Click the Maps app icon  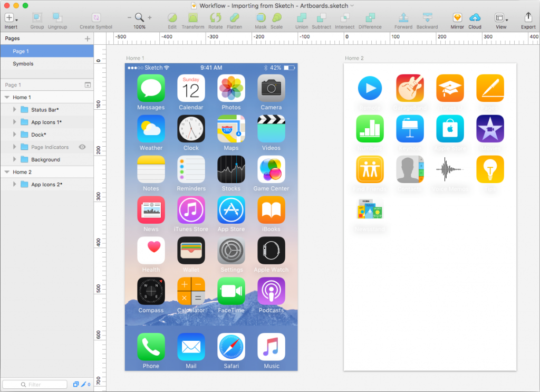click(231, 129)
